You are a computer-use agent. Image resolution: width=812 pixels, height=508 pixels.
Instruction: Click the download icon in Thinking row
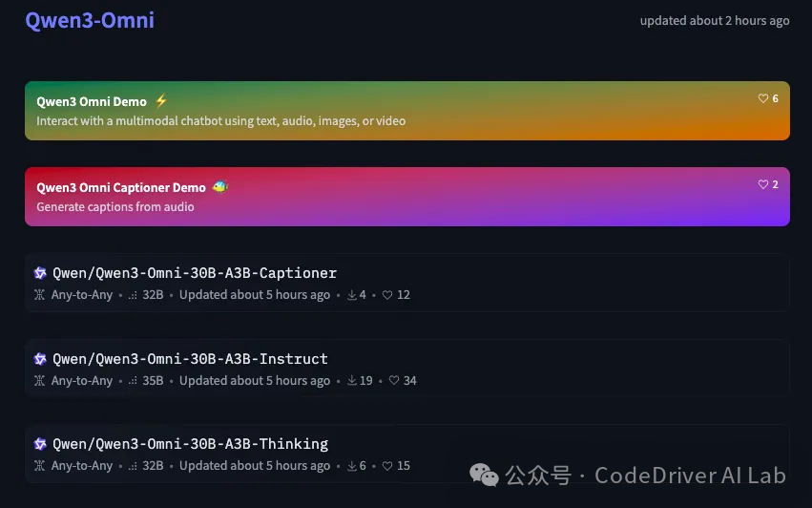click(352, 465)
